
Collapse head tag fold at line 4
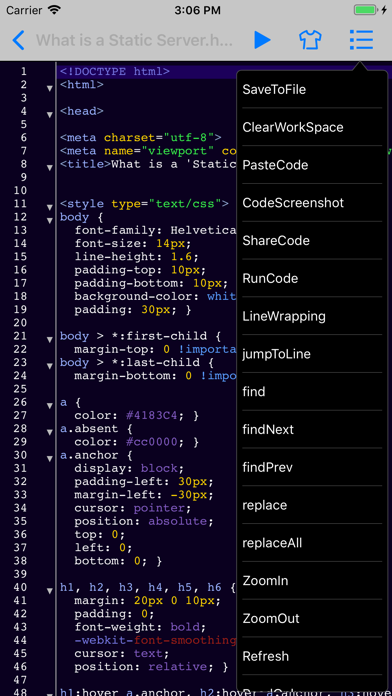click(50, 115)
